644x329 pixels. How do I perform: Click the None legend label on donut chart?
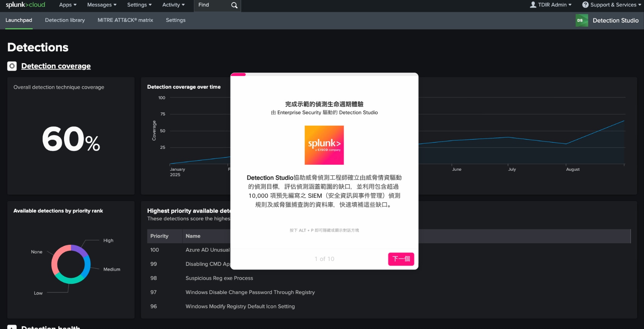37,252
